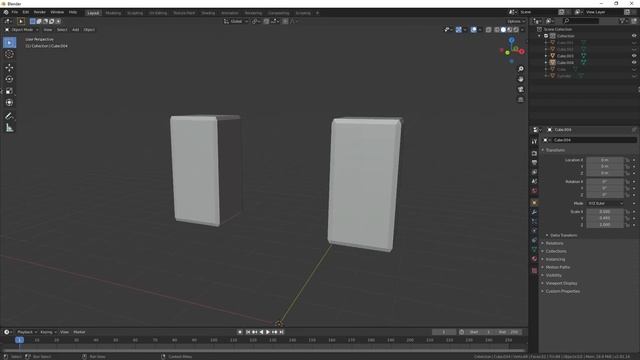Switch to wireframe viewport shading
The image size is (640, 360).
497,29
